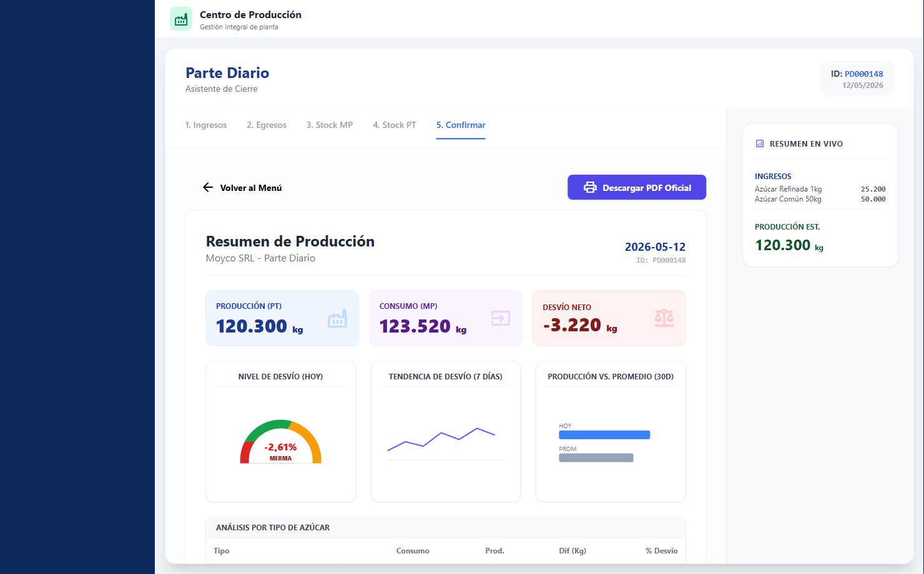924x574 pixels.
Task: Click the 12/05/2026 date under the ID
Action: coord(863,85)
